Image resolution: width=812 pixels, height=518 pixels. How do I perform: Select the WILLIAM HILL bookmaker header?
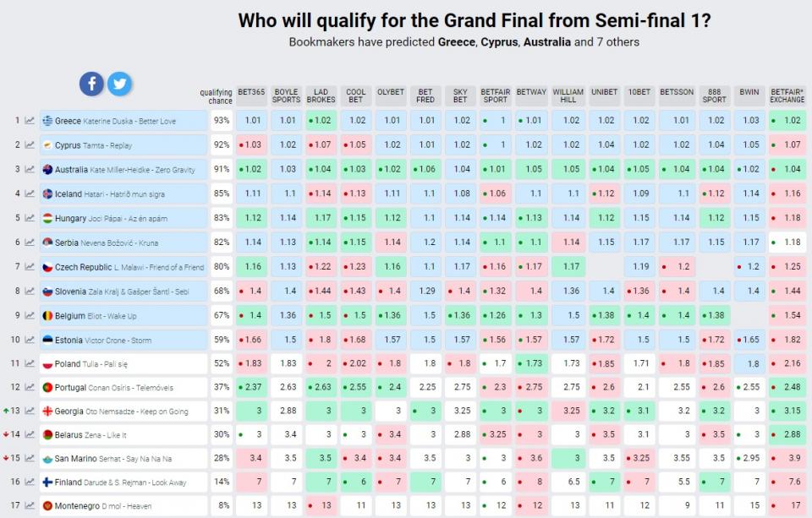[x=568, y=95]
